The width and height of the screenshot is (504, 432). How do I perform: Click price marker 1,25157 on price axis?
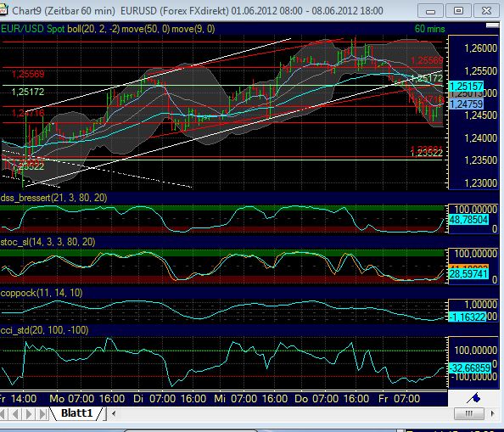[466, 86]
